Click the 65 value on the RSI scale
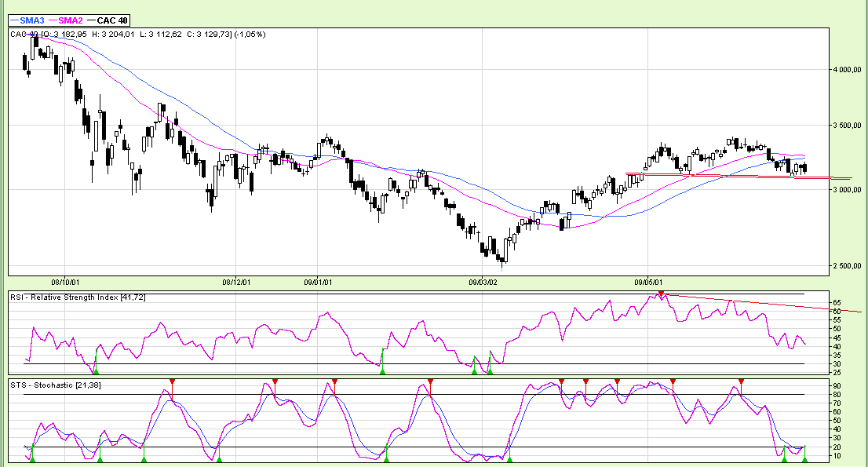Image resolution: width=868 pixels, height=467 pixels. (x=837, y=303)
